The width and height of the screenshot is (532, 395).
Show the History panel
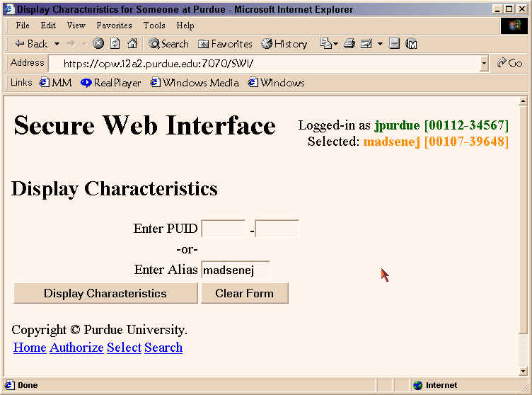[x=284, y=44]
